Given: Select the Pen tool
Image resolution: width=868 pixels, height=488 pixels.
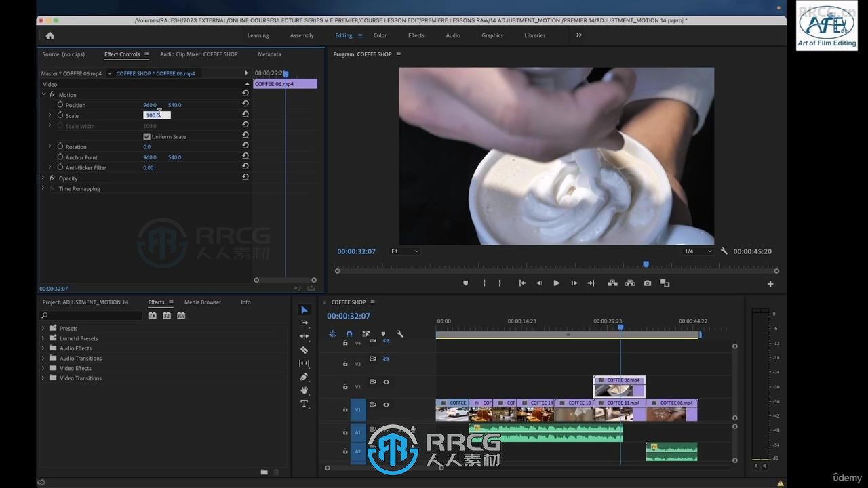Looking at the screenshot, I should point(304,377).
